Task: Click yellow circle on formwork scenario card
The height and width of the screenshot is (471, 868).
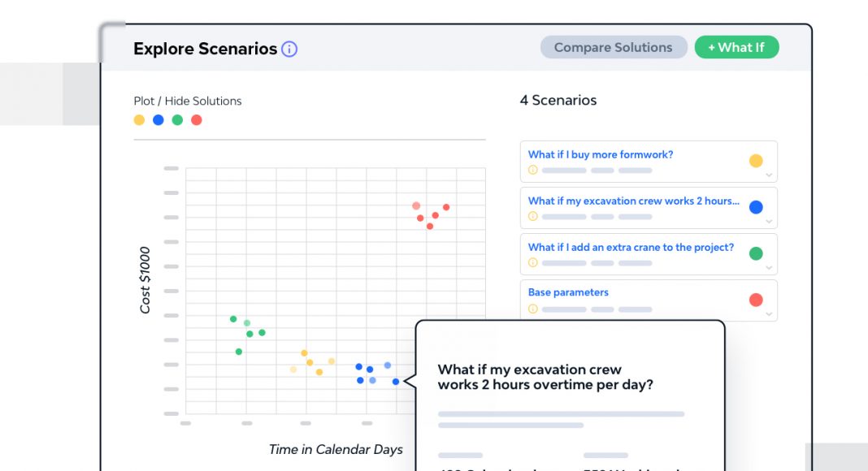Action: coord(756,161)
